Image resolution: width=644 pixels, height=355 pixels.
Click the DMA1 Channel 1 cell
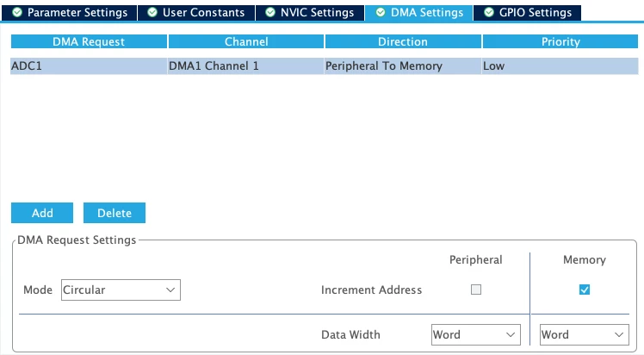pyautogui.click(x=245, y=66)
